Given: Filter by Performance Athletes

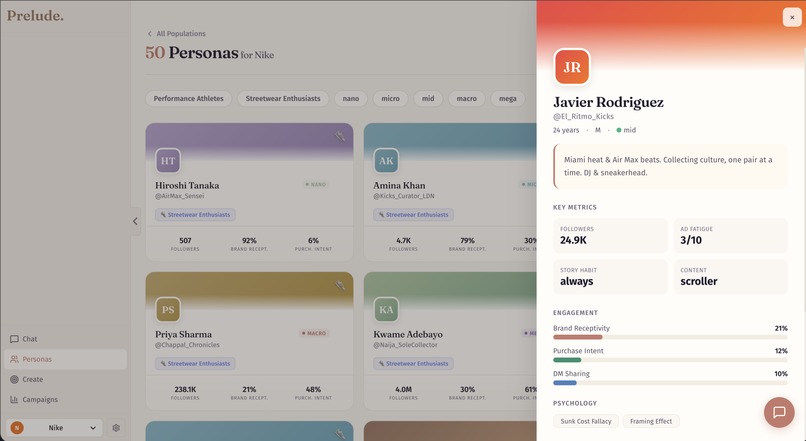Looking at the screenshot, I should point(189,99).
